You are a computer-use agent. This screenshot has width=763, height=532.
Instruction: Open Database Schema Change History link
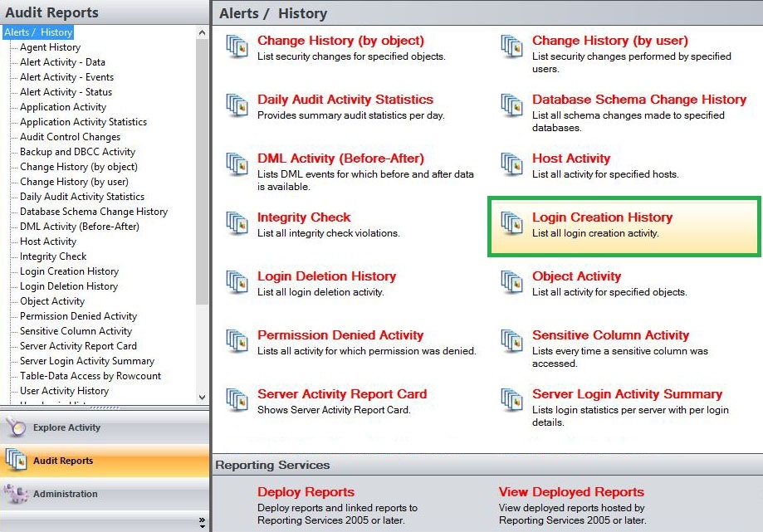pos(639,100)
